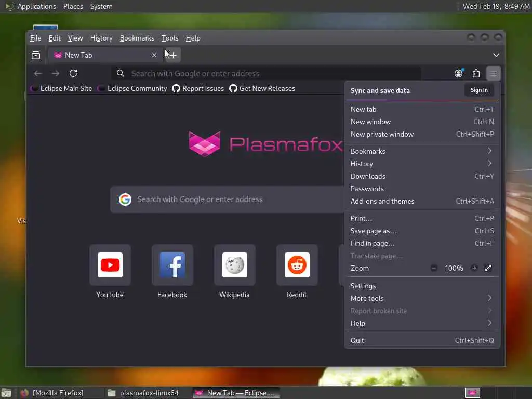Viewport: 532px width, 399px height.
Task: Open the Places menu in top panel
Action: click(73, 6)
